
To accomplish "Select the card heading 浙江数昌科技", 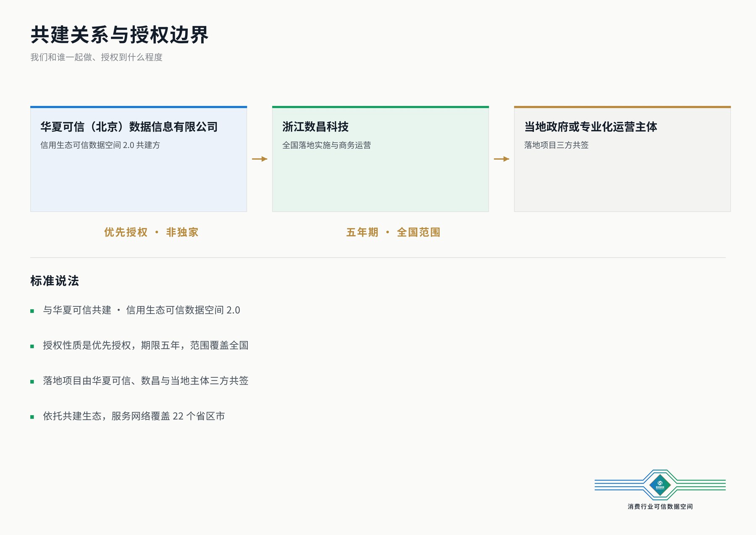I will (x=315, y=127).
